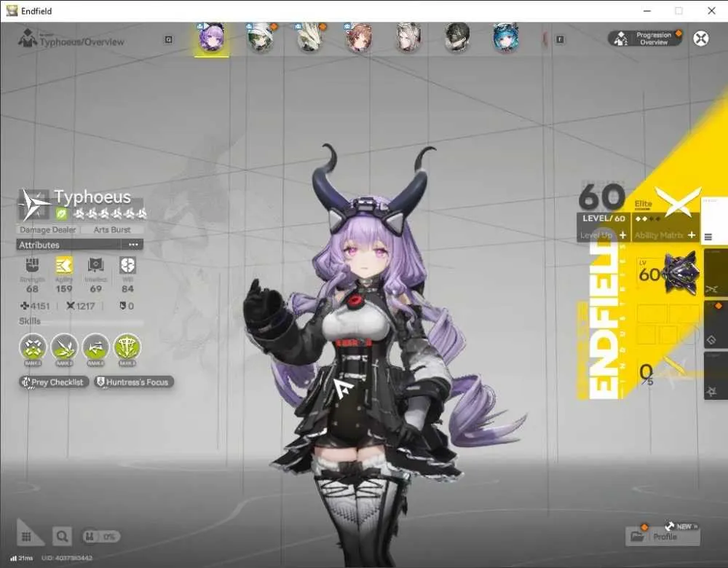Open the three-line menu icon beside Ability Matrix
728x568 pixels.
point(708,237)
